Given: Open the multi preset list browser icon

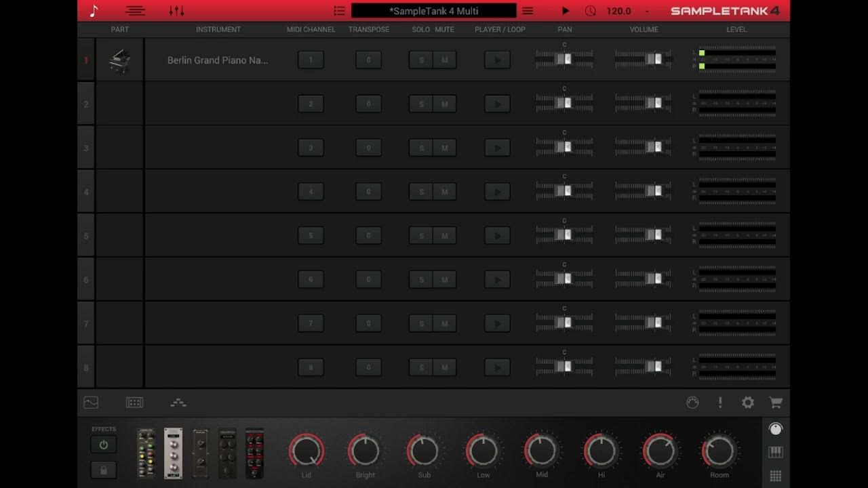Looking at the screenshot, I should [340, 11].
